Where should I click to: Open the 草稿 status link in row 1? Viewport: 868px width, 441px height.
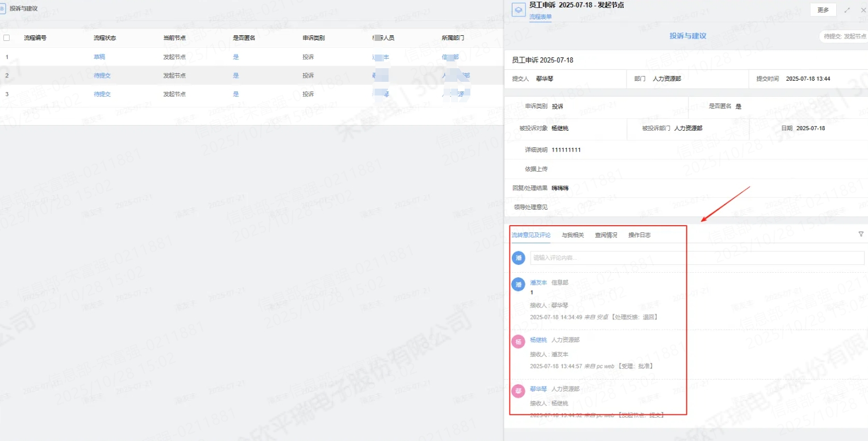coord(99,57)
